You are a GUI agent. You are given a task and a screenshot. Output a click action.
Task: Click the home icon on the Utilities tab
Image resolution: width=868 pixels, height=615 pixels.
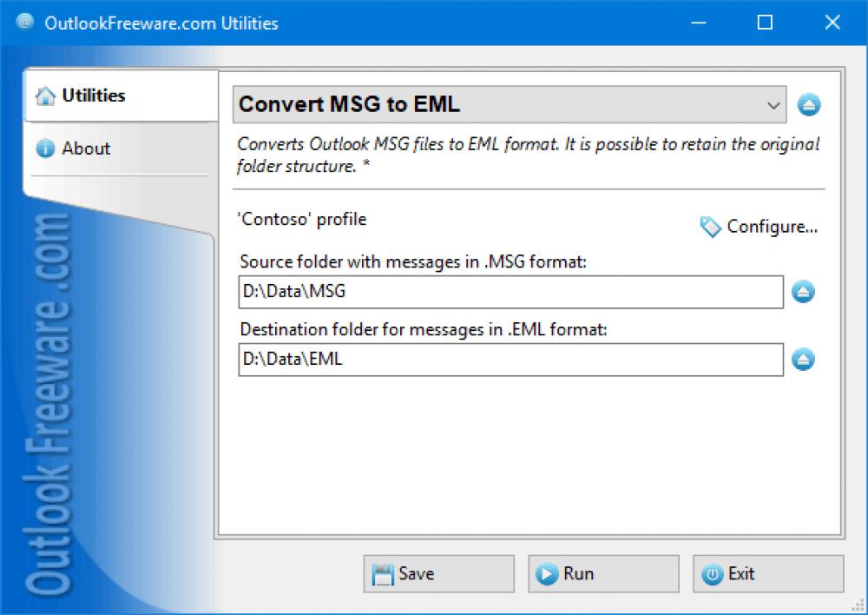45,96
